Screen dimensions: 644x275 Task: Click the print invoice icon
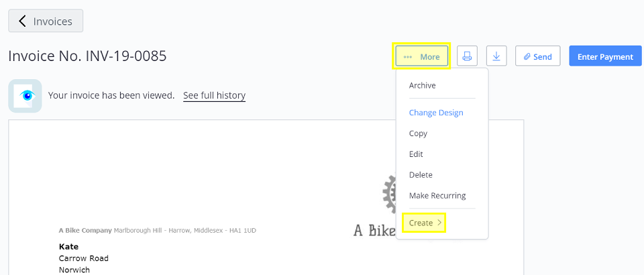pyautogui.click(x=467, y=56)
